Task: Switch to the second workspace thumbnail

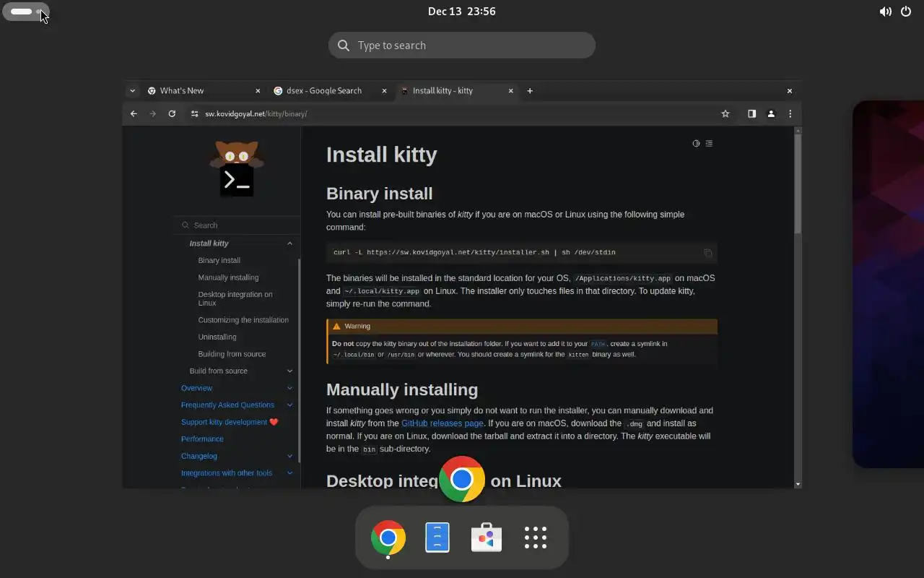Action: [x=888, y=284]
